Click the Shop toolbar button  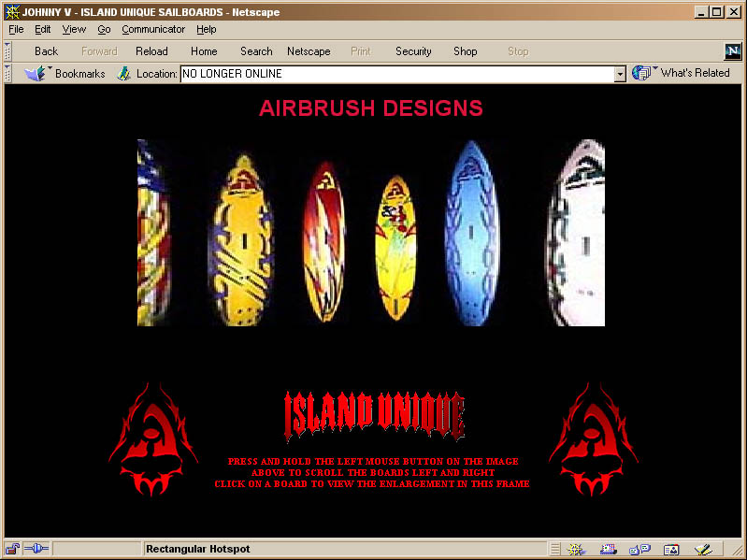coord(466,51)
